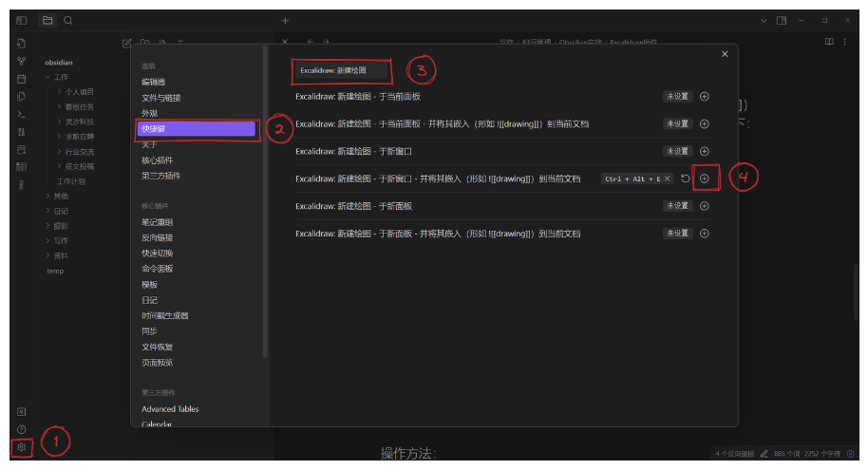Open the help question-mark icon
The image size is (868, 470).
click(22, 429)
